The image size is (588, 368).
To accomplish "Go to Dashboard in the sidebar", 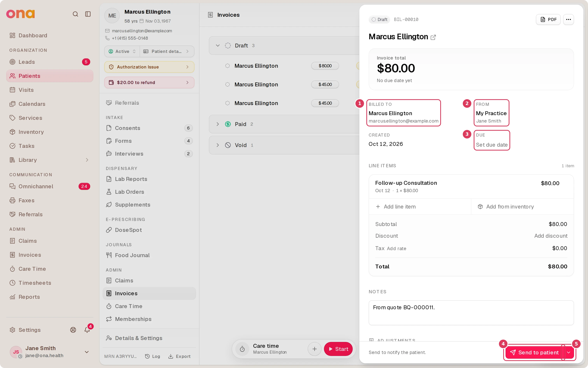I will [50, 36].
